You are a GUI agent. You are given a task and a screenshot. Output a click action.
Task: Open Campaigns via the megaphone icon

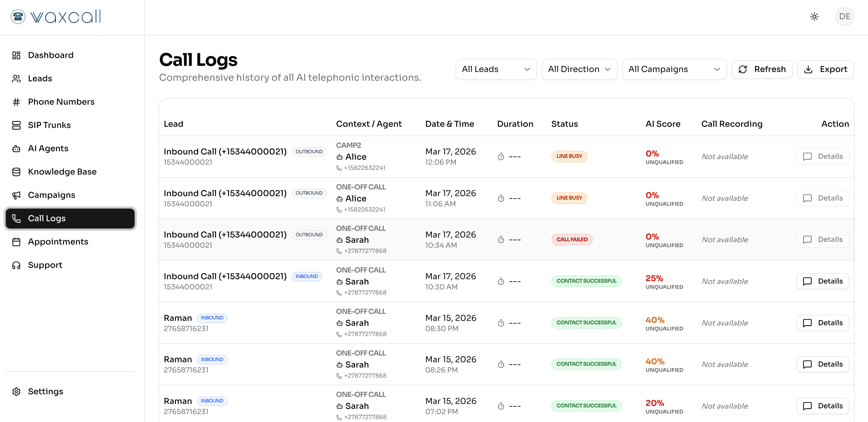click(16, 195)
